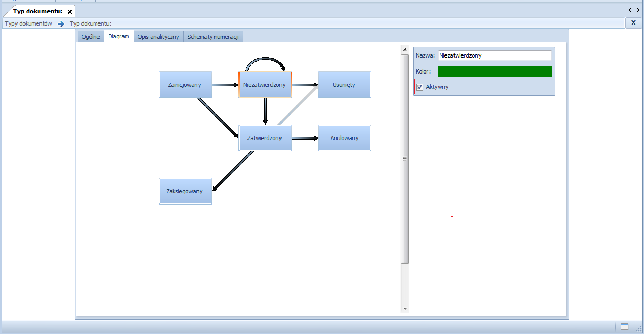The height and width of the screenshot is (334, 644).
Task: Click the breadcrumb arrow icon
Action: click(x=61, y=24)
